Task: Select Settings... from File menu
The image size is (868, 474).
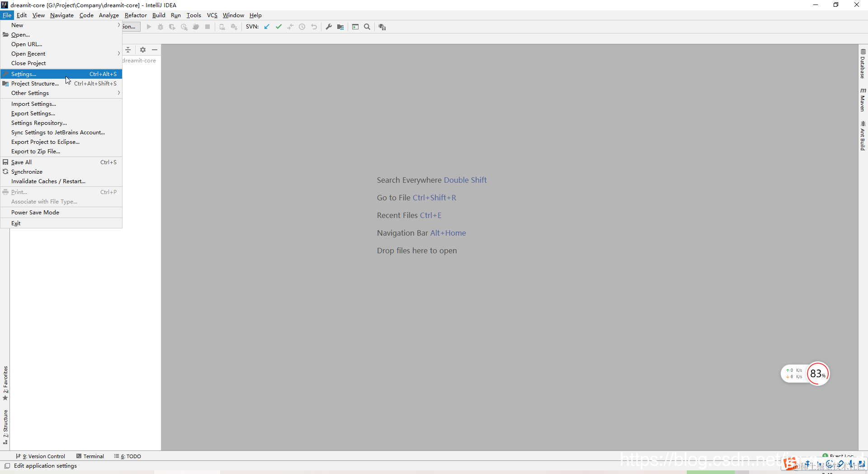Action: (61, 74)
